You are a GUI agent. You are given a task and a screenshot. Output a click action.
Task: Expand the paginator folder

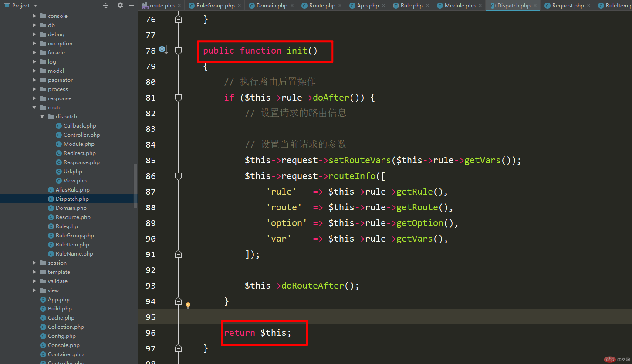coord(34,80)
